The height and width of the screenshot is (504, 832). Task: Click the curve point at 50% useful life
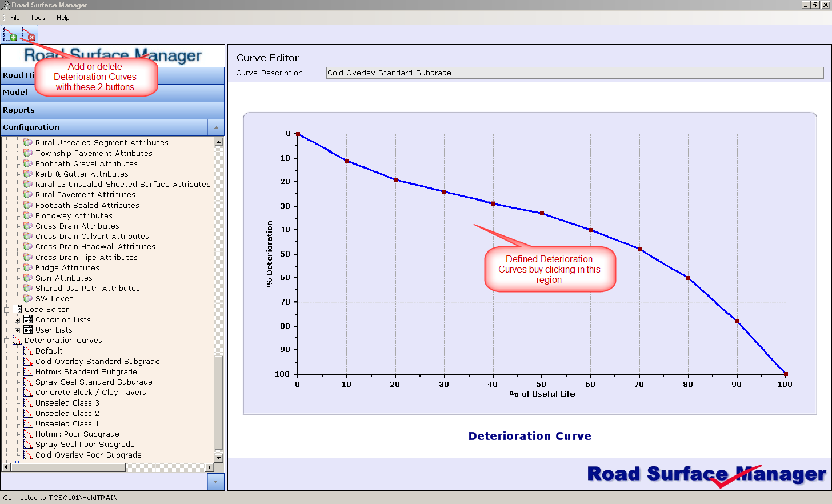coord(542,213)
